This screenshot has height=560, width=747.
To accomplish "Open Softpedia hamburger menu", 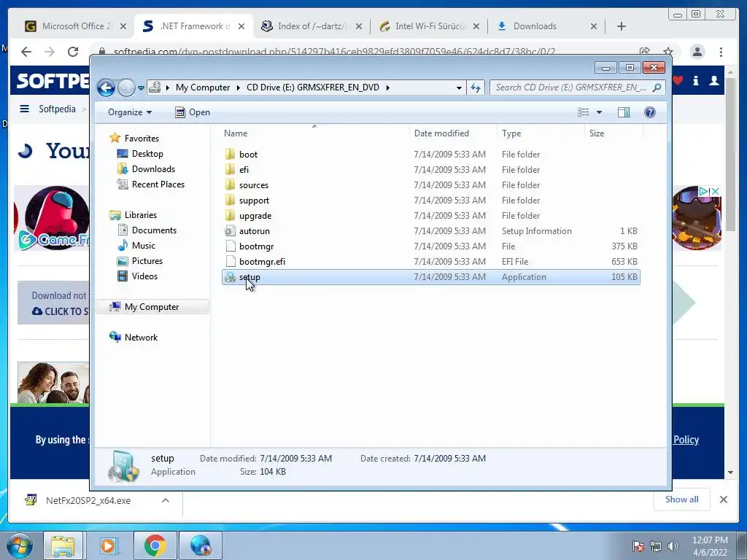I will tap(24, 109).
